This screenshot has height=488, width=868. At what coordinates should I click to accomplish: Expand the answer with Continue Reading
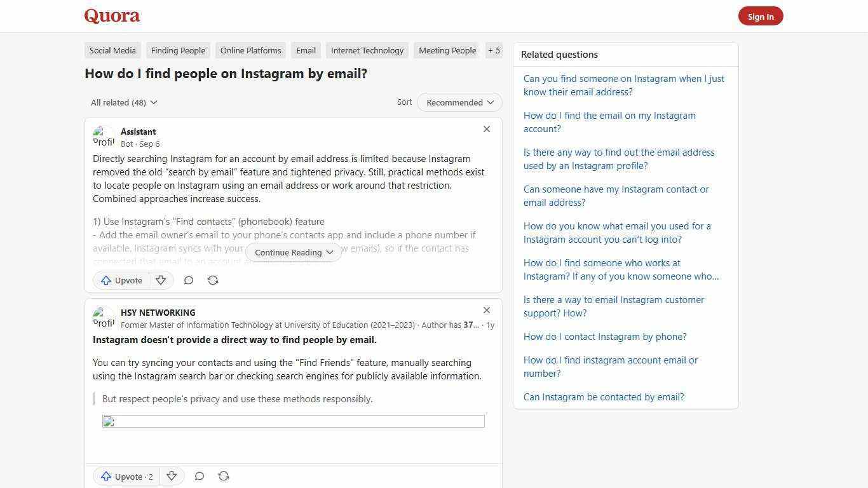pos(293,252)
